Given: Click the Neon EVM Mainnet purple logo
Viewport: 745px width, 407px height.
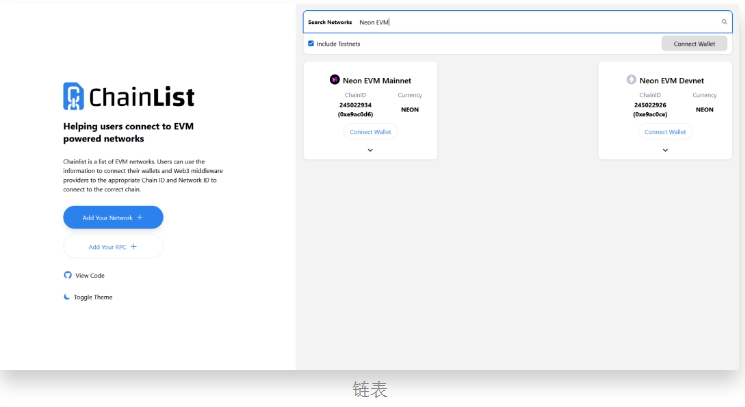Looking at the screenshot, I should click(x=334, y=79).
